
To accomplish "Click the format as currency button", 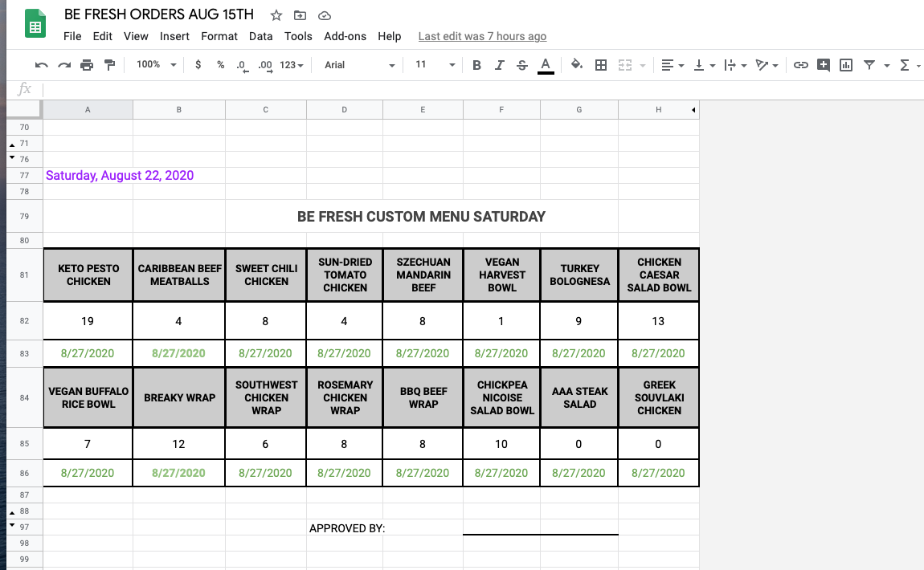I will click(198, 65).
